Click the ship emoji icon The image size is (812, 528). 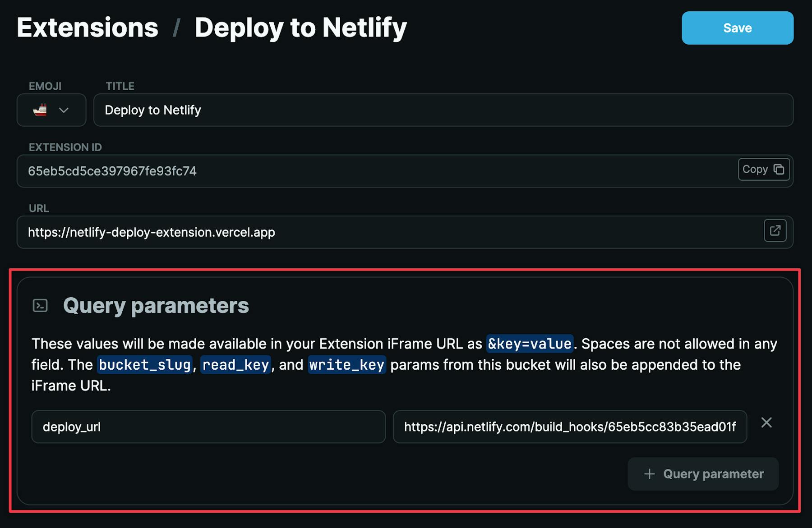tap(40, 110)
